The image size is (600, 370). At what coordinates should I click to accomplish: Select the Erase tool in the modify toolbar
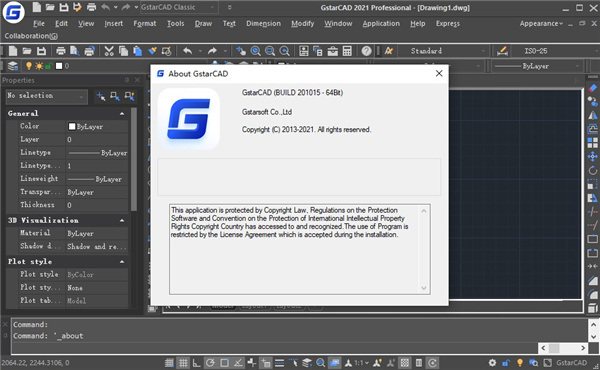592,88
